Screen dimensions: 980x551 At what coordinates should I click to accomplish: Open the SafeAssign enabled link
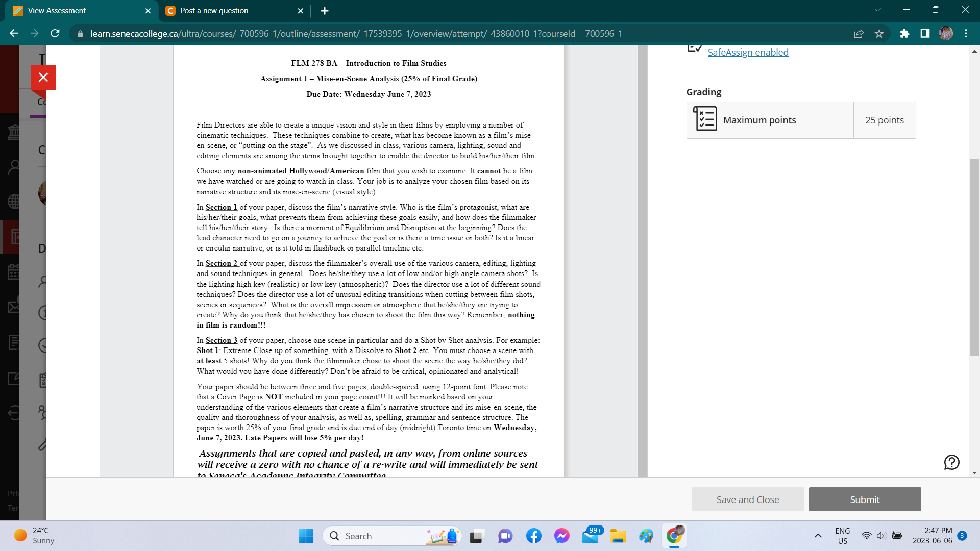coord(748,52)
